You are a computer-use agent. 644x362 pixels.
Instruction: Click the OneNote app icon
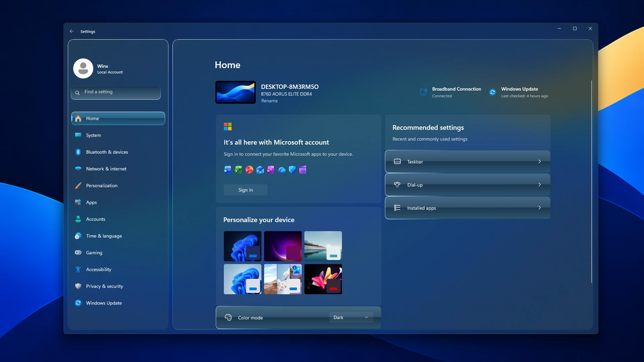click(x=270, y=170)
